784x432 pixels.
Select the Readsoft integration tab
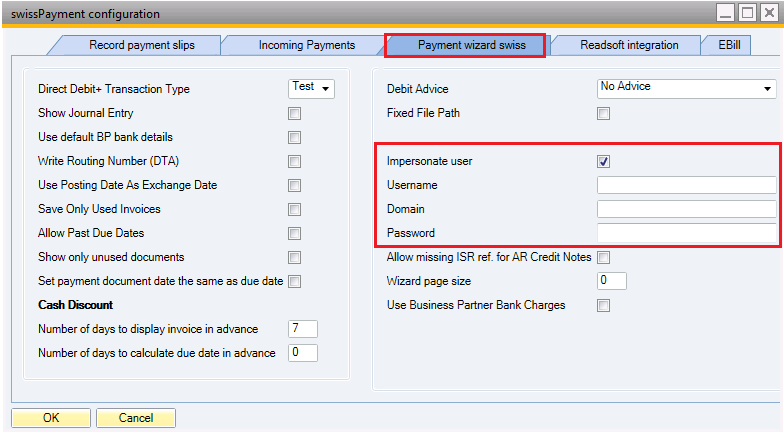(x=629, y=45)
